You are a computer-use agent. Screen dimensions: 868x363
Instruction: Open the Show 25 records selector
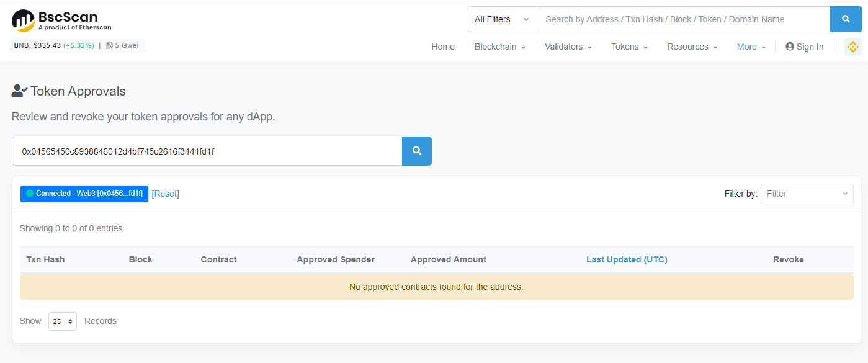(x=63, y=321)
